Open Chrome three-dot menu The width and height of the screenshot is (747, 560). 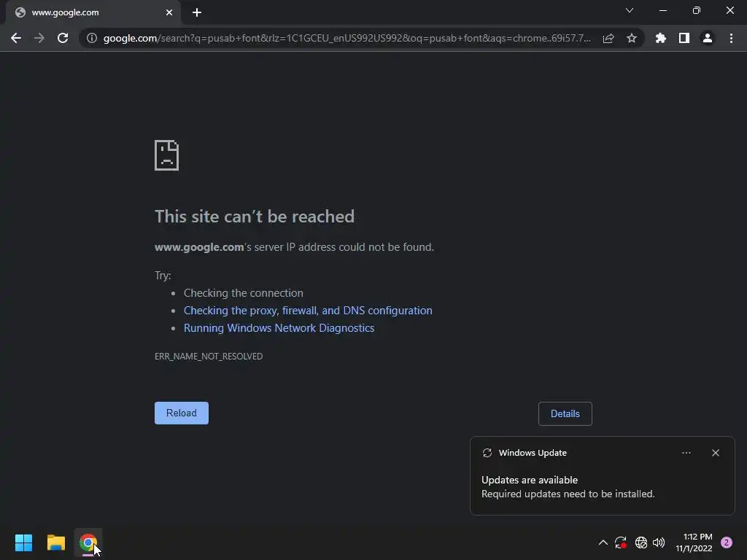point(731,38)
